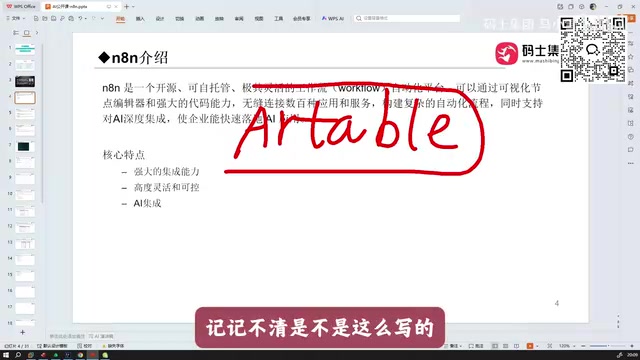Click the AI集成 bullet
This screenshot has width=640, height=360.
point(147,203)
